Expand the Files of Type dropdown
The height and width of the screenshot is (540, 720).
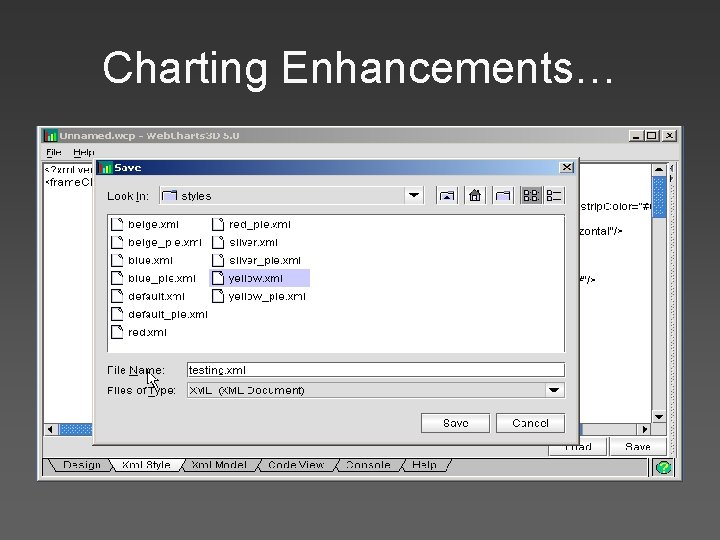tap(554, 390)
